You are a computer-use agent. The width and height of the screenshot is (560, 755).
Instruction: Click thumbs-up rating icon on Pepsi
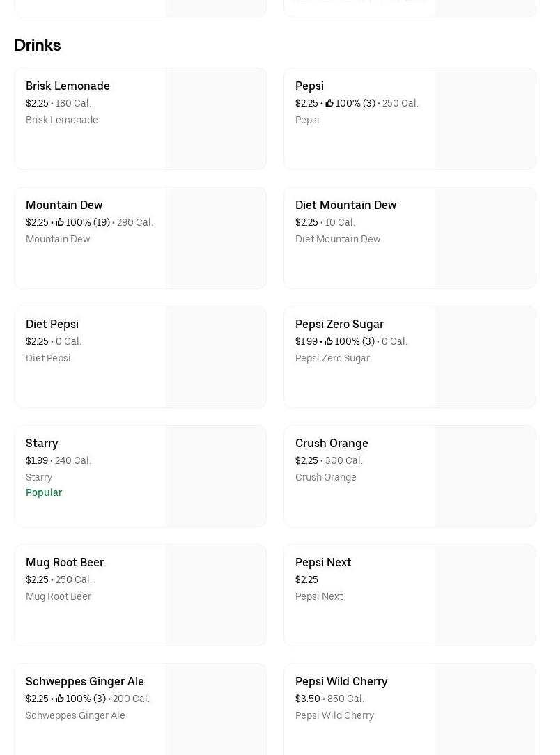point(329,104)
